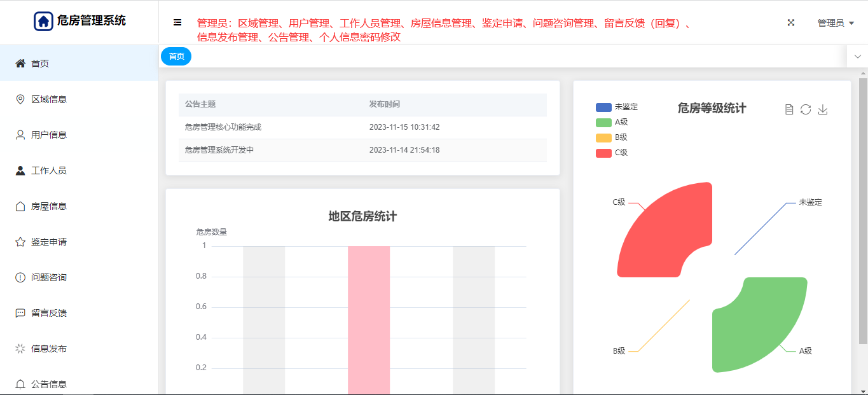Screen dimensions: 868x395
Task: Open 首页 in the sidebar
Action: point(79,64)
